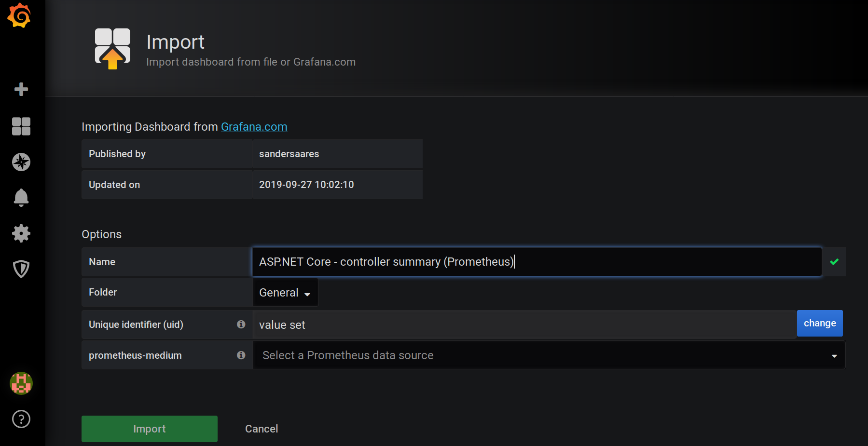Click the data source dropdown arrow
Viewport: 868px width, 446px height.
pyautogui.click(x=834, y=356)
